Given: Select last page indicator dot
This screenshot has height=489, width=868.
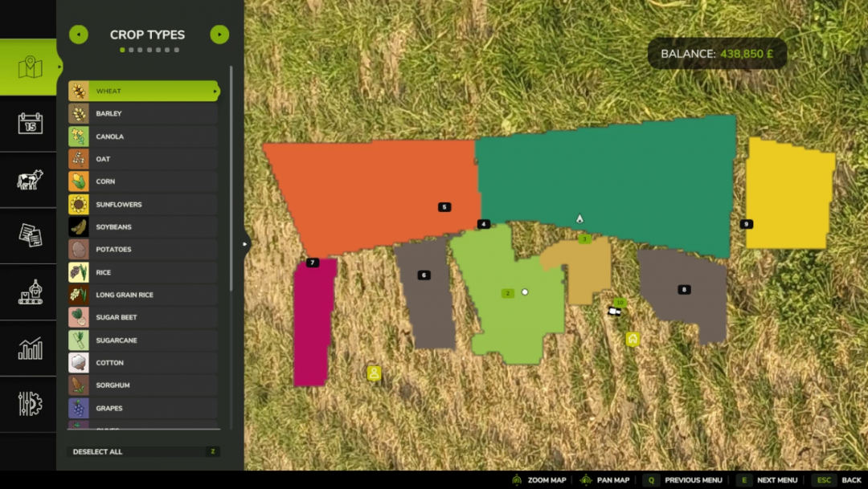Looking at the screenshot, I should [x=177, y=50].
